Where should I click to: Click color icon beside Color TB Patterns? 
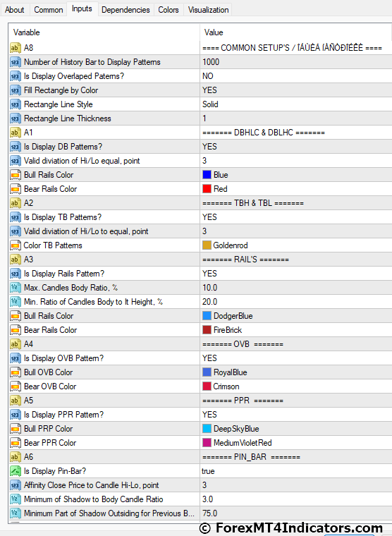pyautogui.click(x=15, y=245)
